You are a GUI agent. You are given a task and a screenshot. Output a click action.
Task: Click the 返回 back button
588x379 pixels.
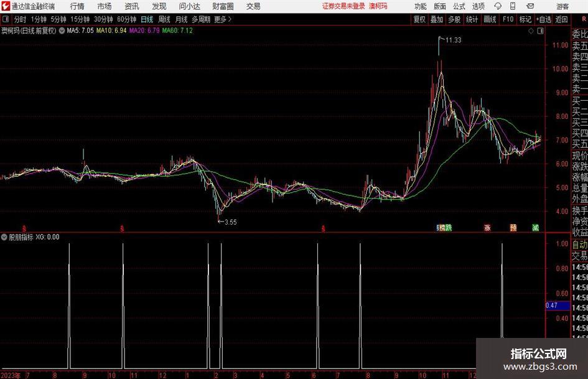pos(561,19)
